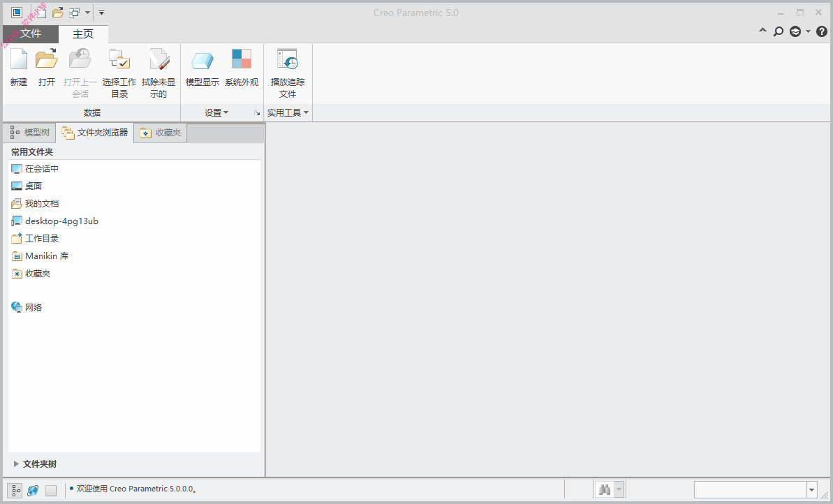Click the Creo application icon in the title bar
This screenshot has height=504, width=833.
click(17, 12)
